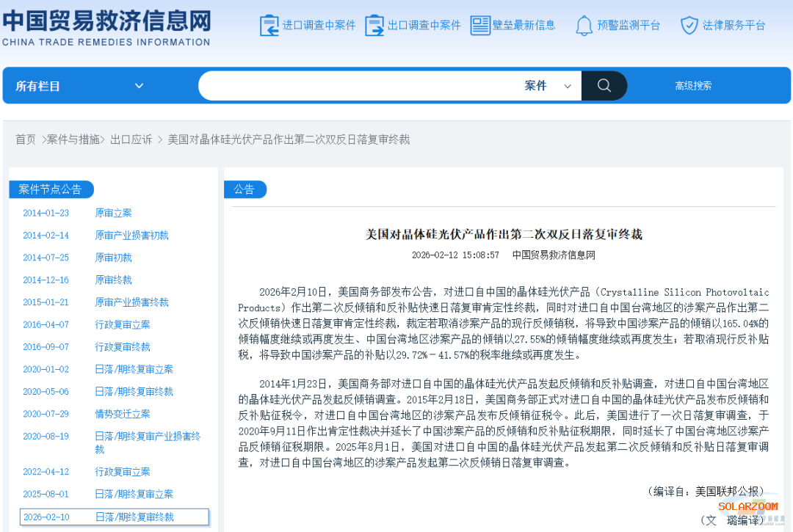793x532 pixels.
Task: Click the import investigation cases clipboard icon
Action: point(269,26)
